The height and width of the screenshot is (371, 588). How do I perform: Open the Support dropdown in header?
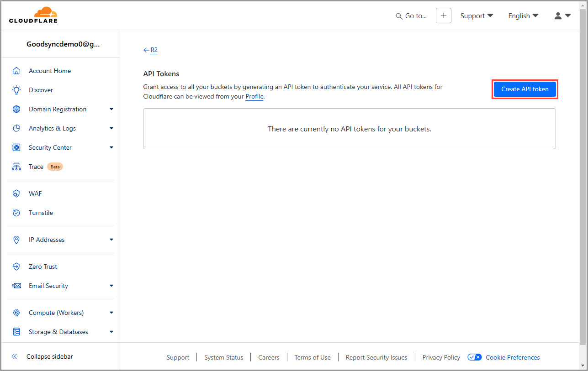(x=477, y=16)
